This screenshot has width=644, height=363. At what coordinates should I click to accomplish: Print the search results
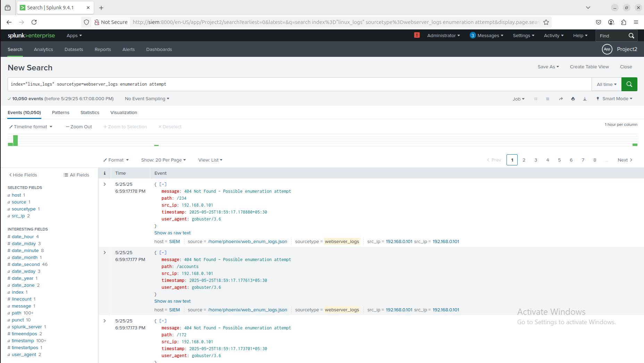573,99
